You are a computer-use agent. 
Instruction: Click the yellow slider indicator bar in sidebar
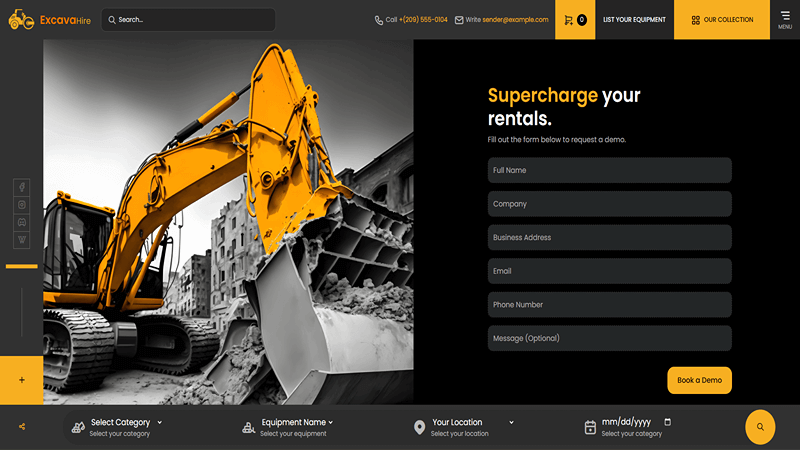pos(21,266)
